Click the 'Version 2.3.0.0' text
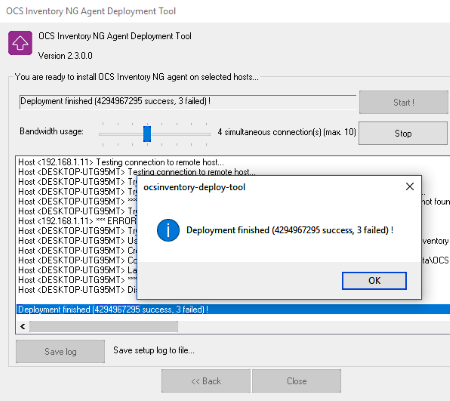This screenshot has width=450, height=401. (65, 56)
